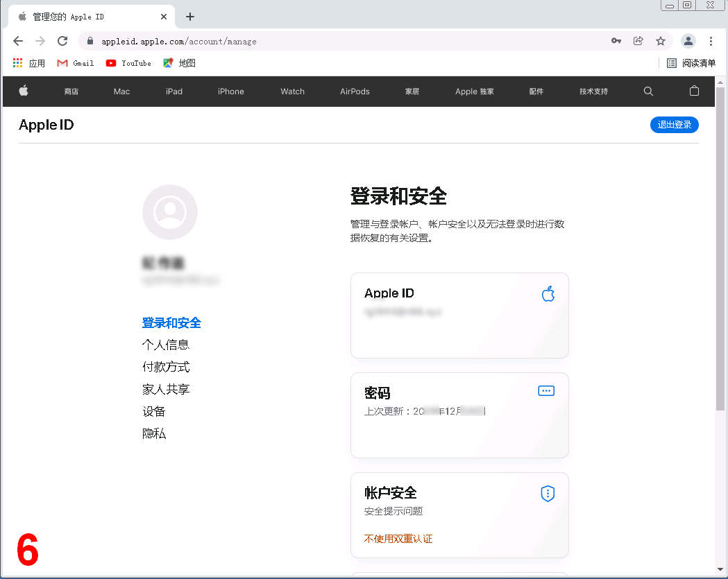This screenshot has width=728, height=579.
Task: Click the saved passwords key icon
Action: coord(616,41)
